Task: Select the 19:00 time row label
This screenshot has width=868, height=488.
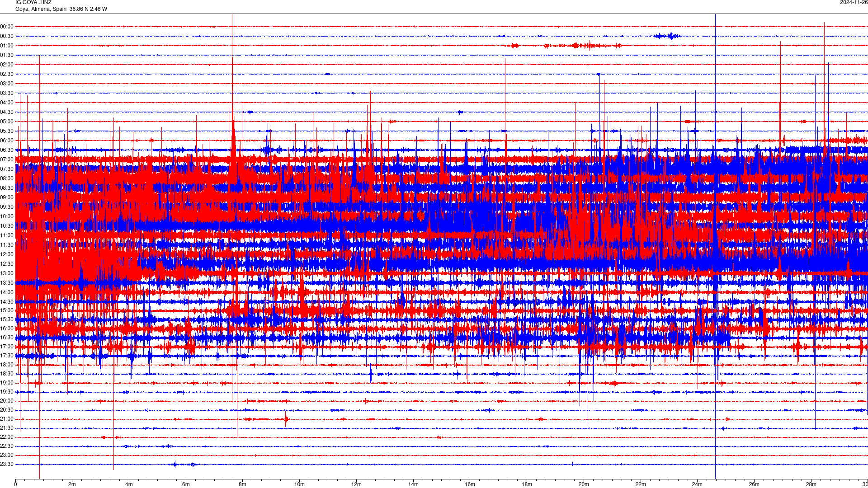Action: (7, 383)
